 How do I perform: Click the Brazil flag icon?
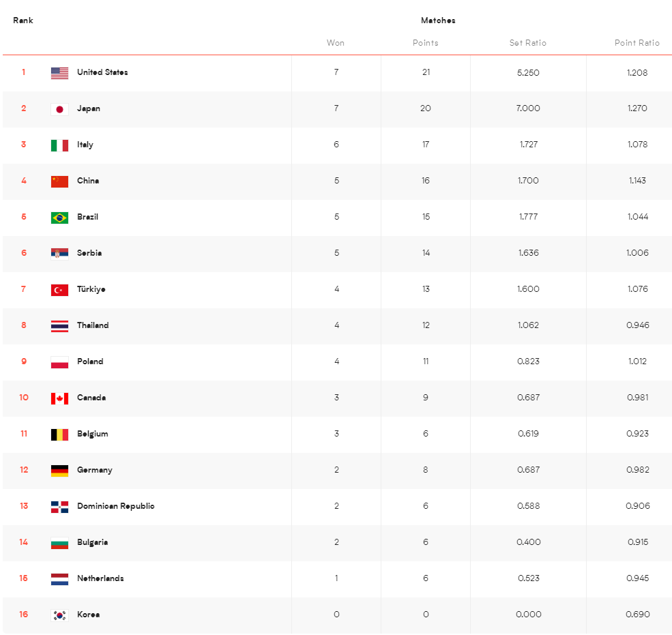pos(59,218)
